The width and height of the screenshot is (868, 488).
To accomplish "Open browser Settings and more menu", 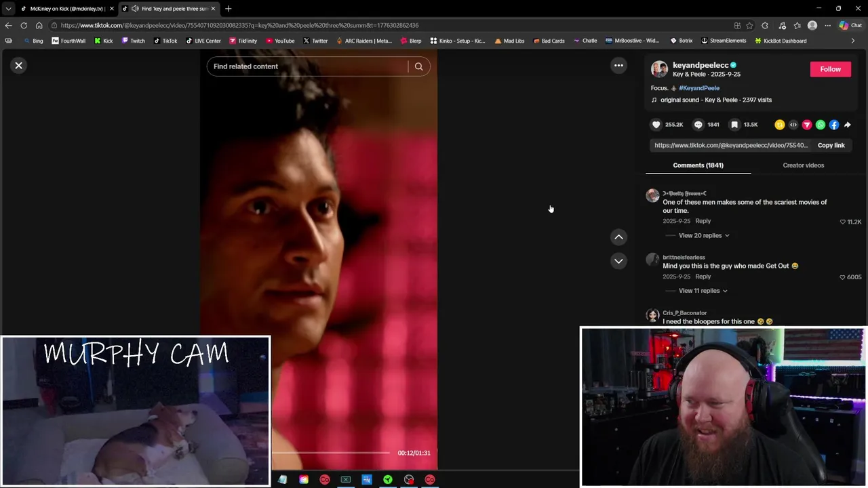I will click(x=827, y=26).
